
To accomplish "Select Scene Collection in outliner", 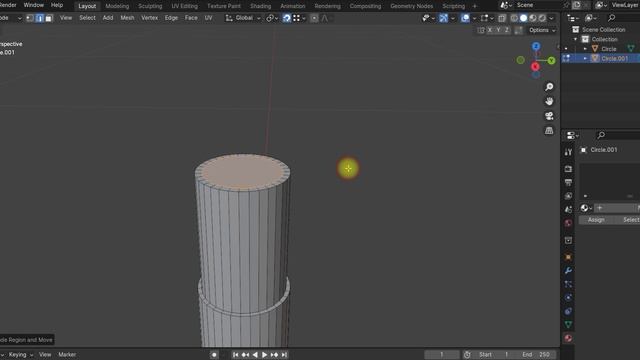I will [603, 30].
